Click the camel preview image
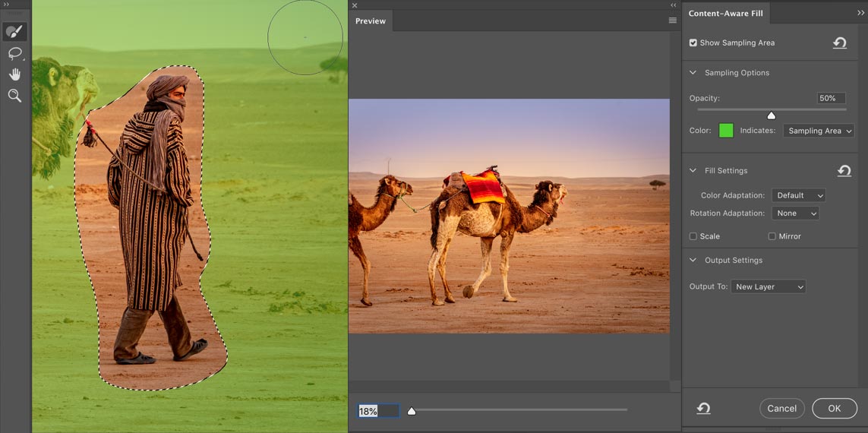 [509, 216]
